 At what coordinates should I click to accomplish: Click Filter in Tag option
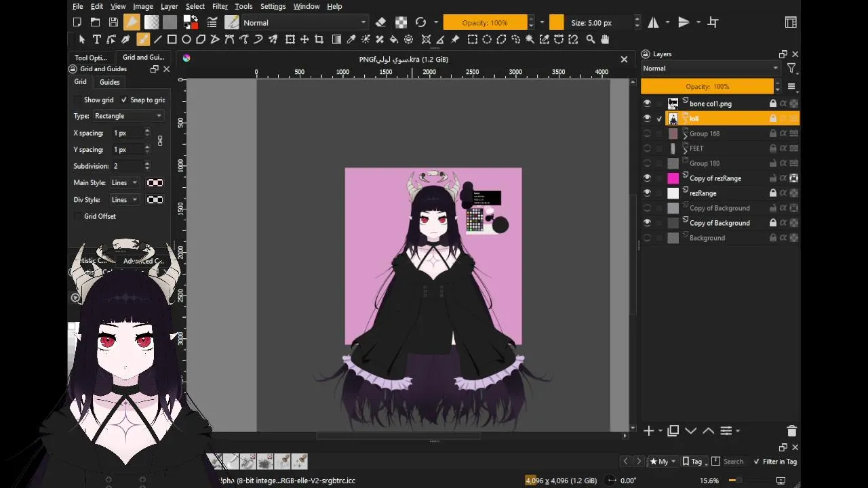(774, 462)
